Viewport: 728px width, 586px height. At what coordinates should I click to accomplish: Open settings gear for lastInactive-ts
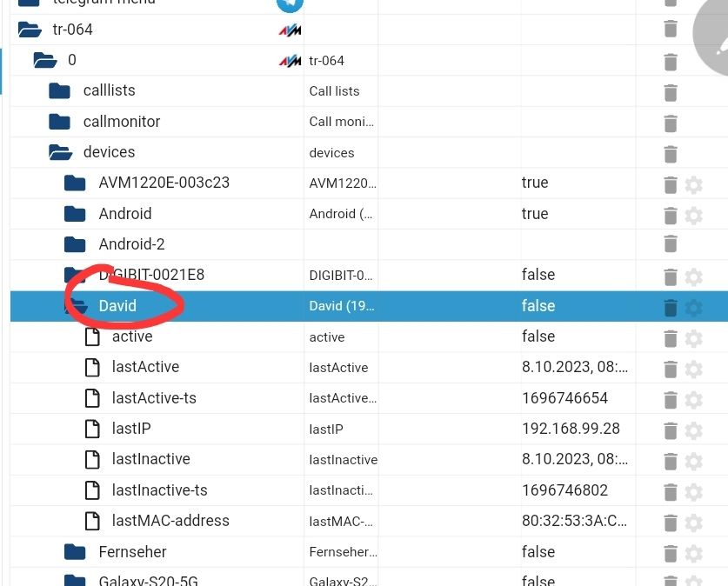693,492
